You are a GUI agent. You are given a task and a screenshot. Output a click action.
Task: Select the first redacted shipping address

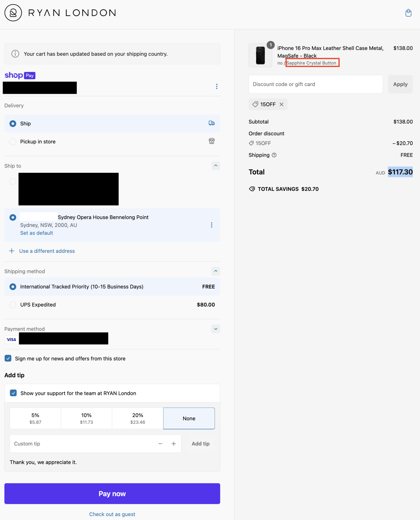(x=13, y=181)
